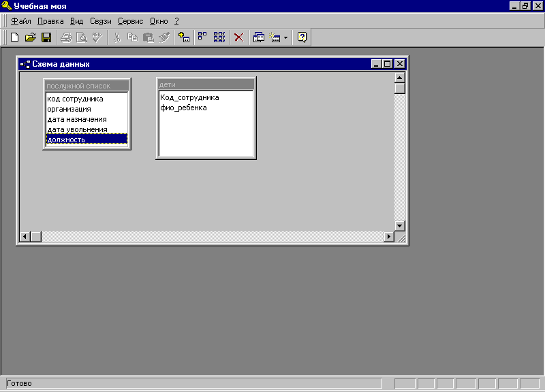Open the Правка menu
Viewport: 545px width, 392px height.
50,21
